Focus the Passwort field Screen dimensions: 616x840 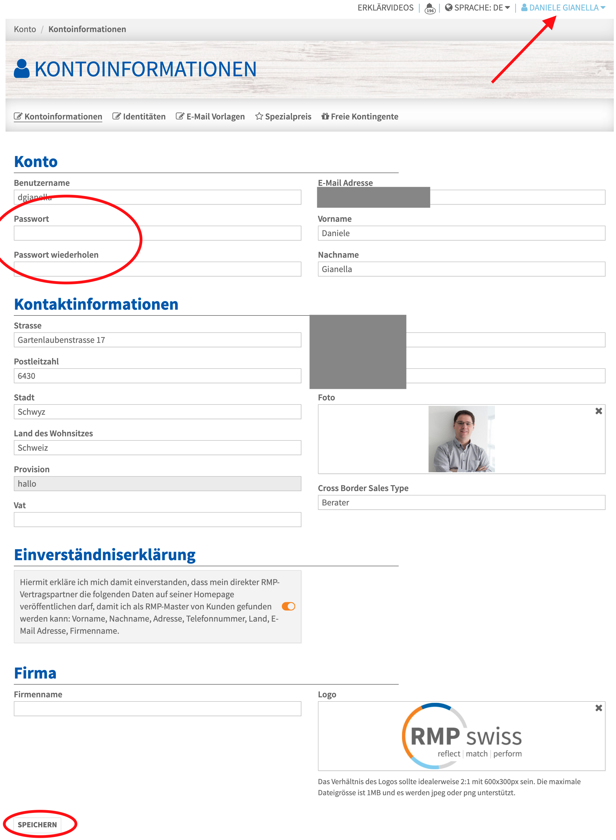157,233
